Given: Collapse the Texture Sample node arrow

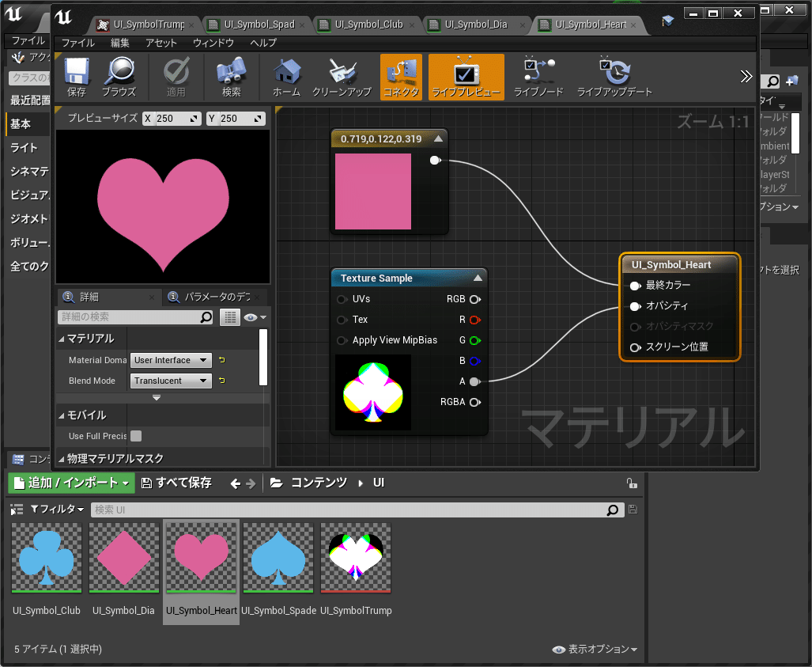Looking at the screenshot, I should pyautogui.click(x=478, y=278).
